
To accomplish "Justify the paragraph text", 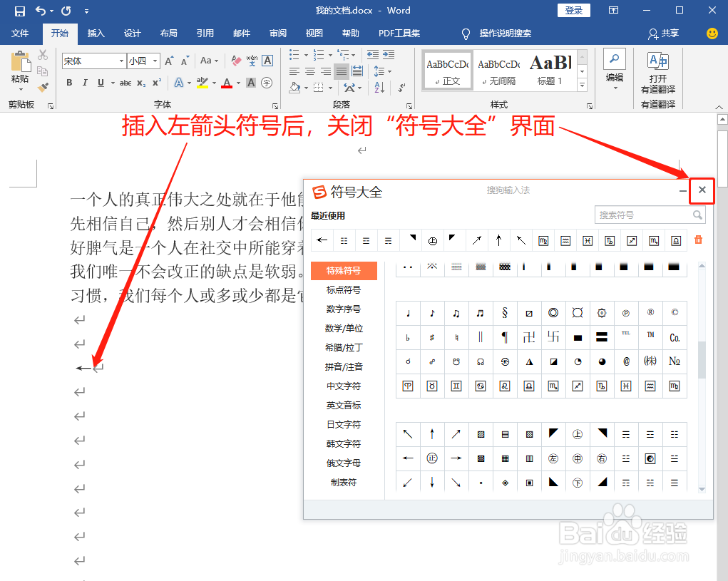I will click(x=342, y=71).
